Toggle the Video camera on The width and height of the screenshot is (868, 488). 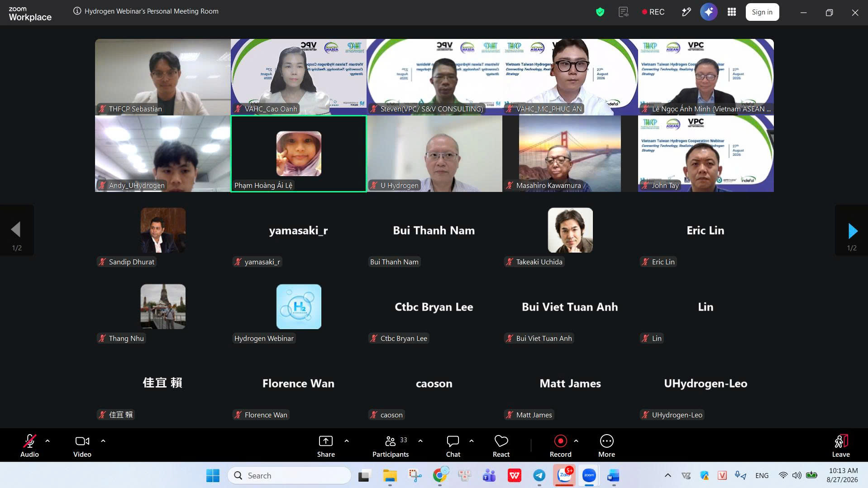click(82, 446)
